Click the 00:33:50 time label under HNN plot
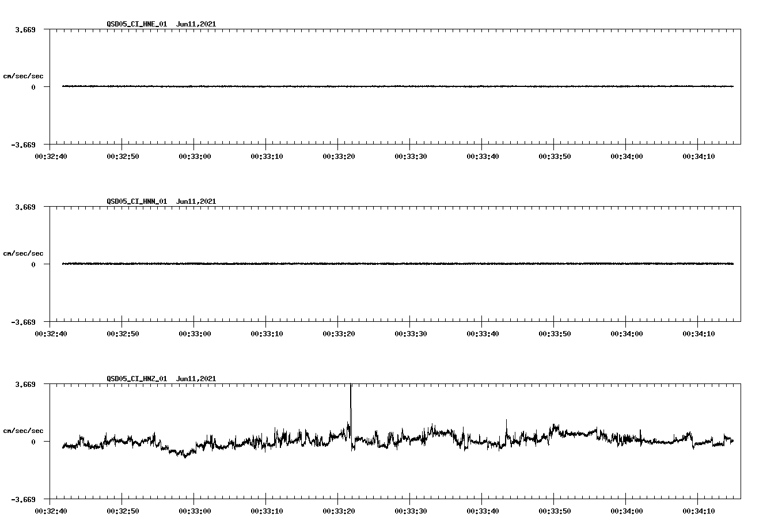782x532 pixels. point(555,333)
